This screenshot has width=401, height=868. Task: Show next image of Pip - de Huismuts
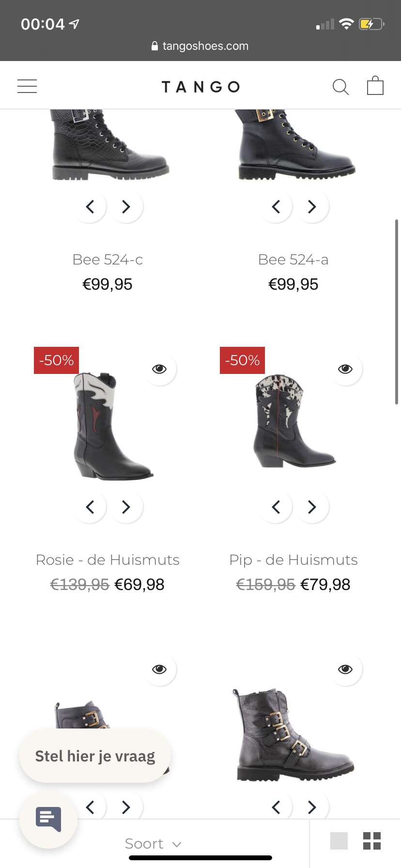pyautogui.click(x=312, y=507)
